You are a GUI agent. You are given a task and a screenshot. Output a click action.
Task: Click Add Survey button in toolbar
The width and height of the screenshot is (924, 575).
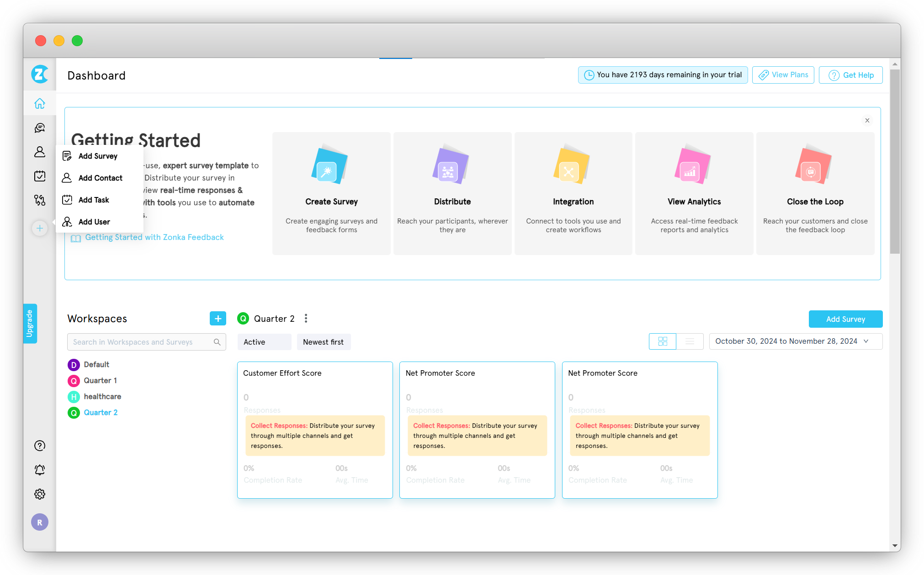click(x=846, y=319)
